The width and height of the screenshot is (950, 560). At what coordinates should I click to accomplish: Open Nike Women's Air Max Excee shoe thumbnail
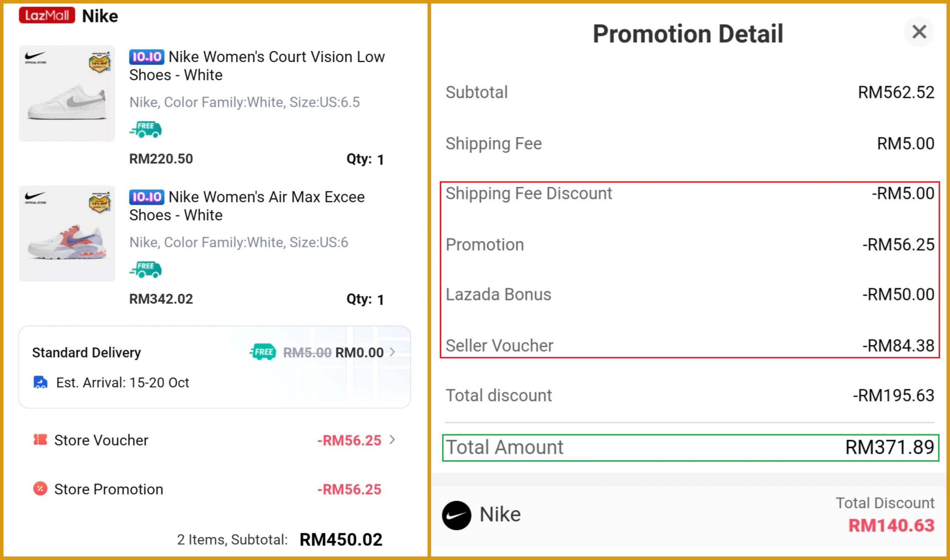tap(67, 234)
